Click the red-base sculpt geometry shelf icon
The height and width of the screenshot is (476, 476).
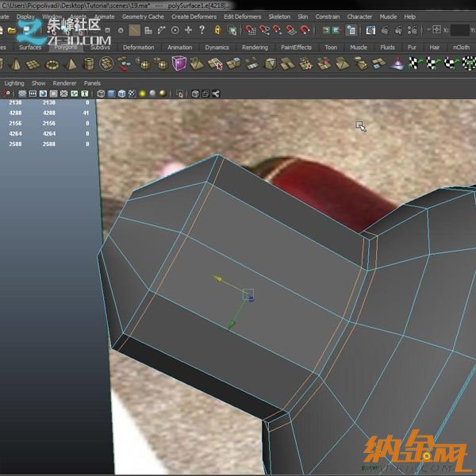point(397,63)
